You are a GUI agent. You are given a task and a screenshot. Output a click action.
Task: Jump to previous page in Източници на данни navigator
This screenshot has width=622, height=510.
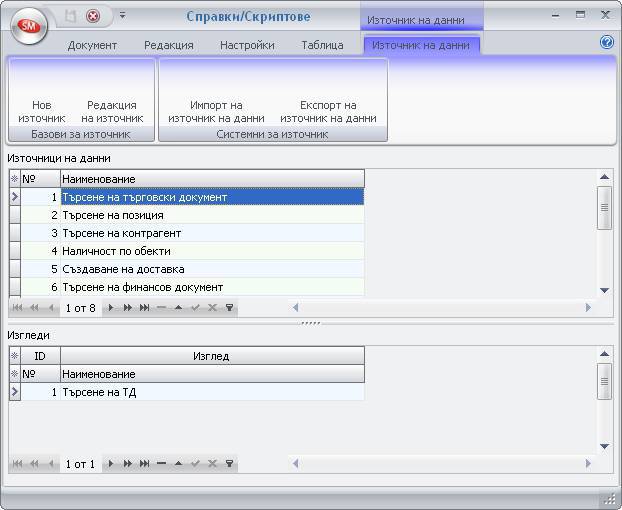point(35,307)
